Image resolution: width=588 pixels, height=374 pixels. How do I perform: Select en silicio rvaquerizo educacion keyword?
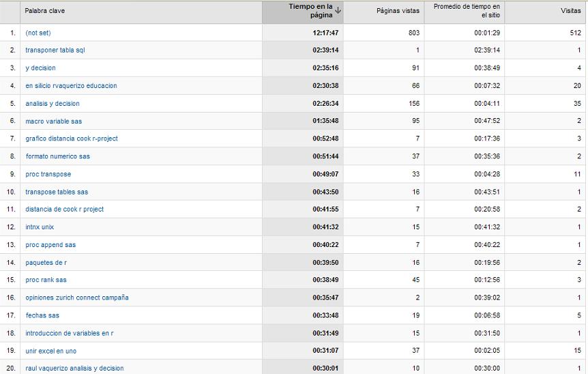(71, 85)
